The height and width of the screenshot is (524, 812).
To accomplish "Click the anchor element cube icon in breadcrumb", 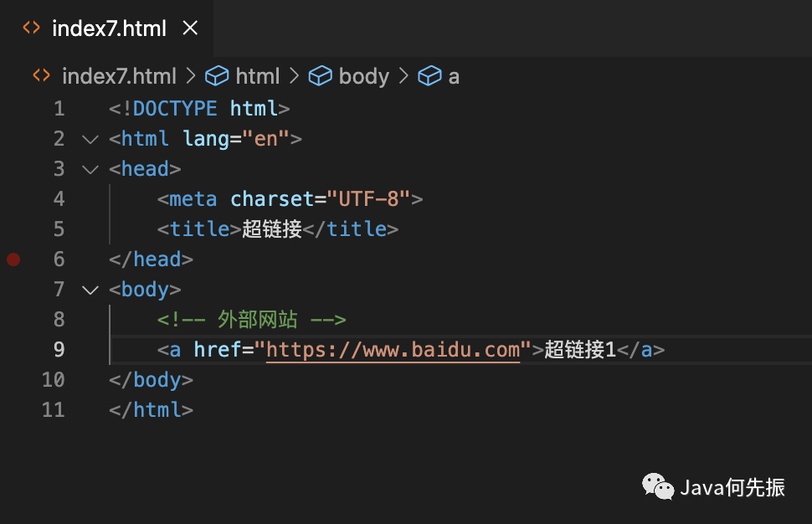I will tap(429, 76).
